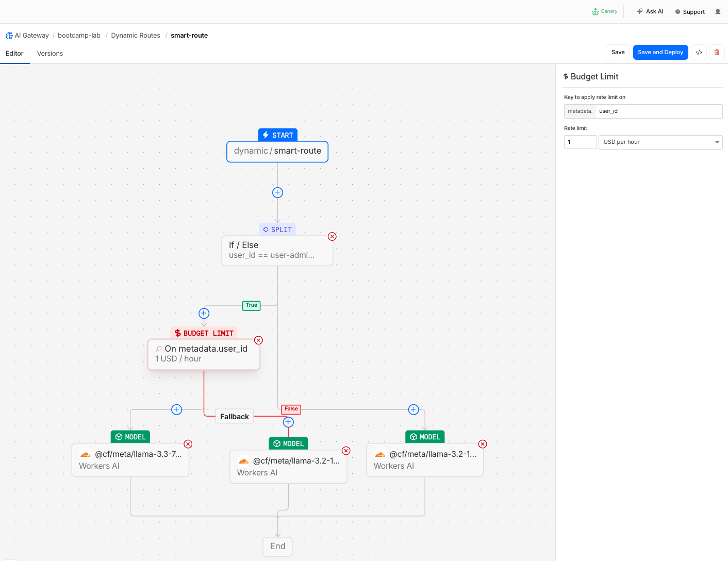Add node on the True branch
This screenshot has width=728, height=561.
point(204,313)
